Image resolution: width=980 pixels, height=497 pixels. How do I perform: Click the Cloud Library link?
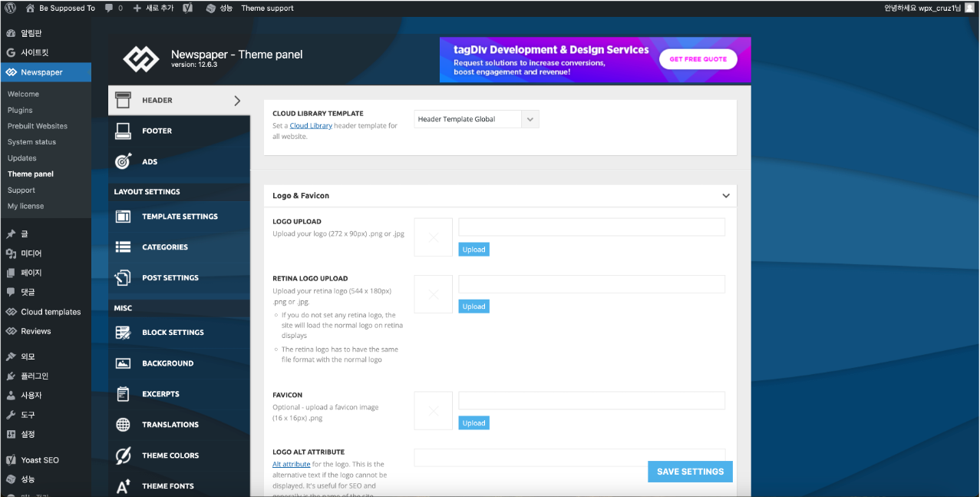(x=311, y=125)
